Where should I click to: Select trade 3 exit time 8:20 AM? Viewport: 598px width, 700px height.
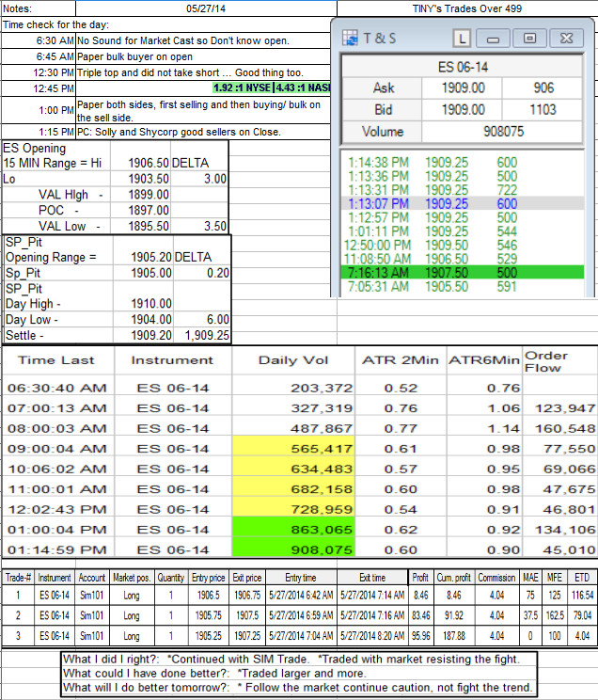pos(372,636)
